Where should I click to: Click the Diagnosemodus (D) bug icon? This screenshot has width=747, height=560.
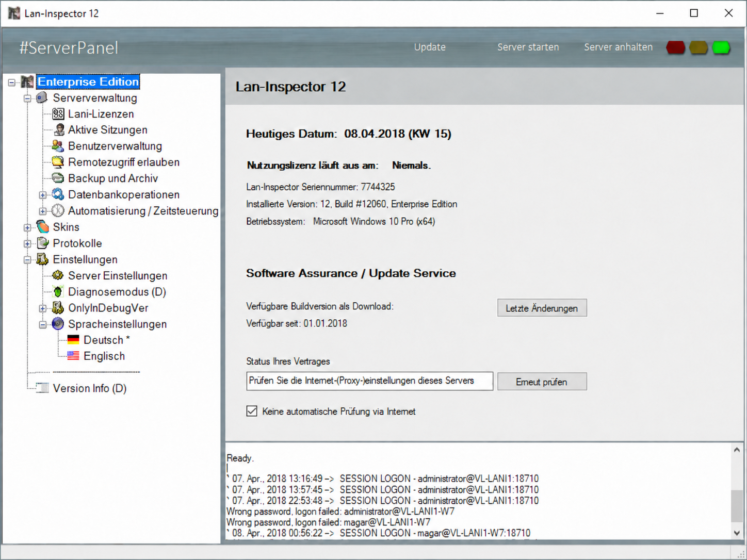click(58, 292)
